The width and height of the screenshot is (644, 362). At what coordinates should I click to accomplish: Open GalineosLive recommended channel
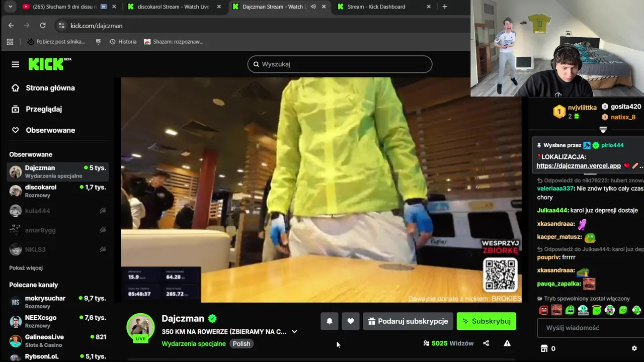point(58,341)
